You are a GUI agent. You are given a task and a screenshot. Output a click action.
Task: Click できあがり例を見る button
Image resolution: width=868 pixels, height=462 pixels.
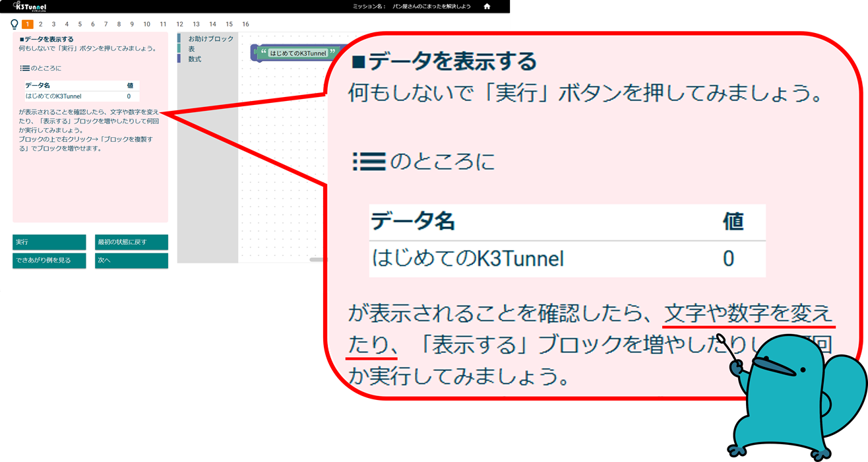point(49,261)
